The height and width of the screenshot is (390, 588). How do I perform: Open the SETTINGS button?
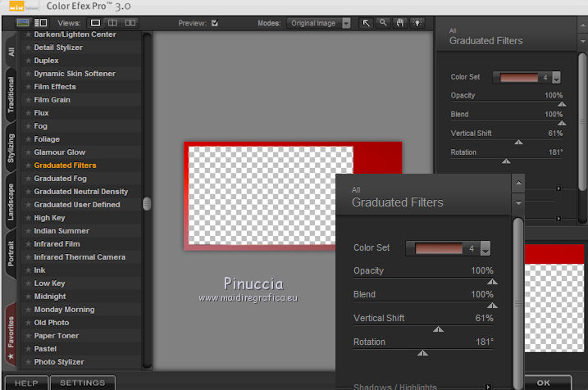pyautogui.click(x=83, y=383)
